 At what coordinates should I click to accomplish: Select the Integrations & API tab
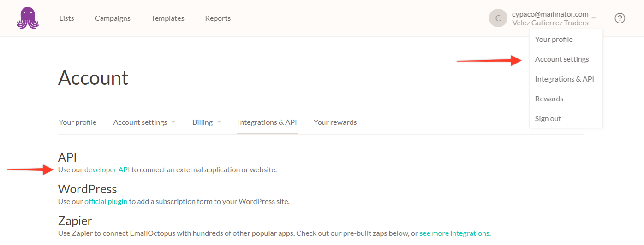268,122
